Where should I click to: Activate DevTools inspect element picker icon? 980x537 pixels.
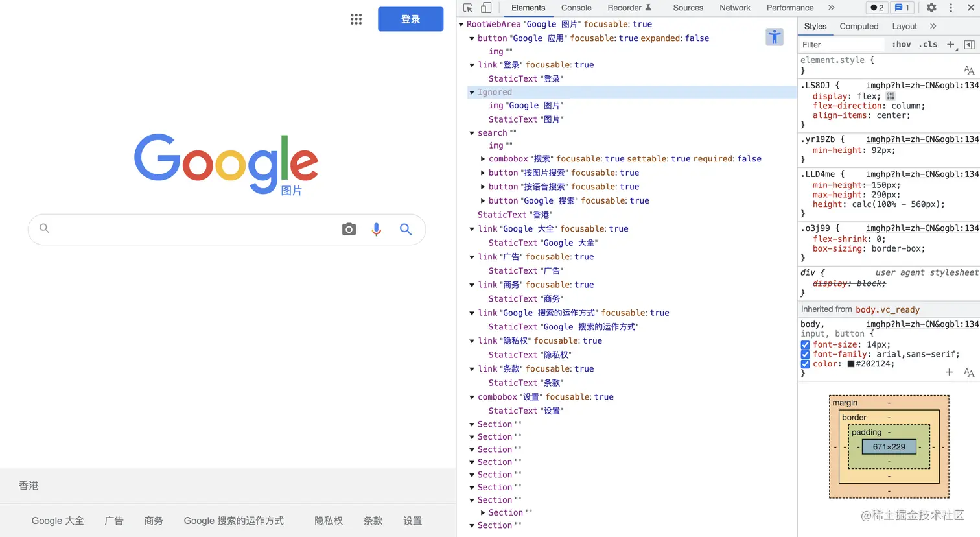(x=468, y=8)
